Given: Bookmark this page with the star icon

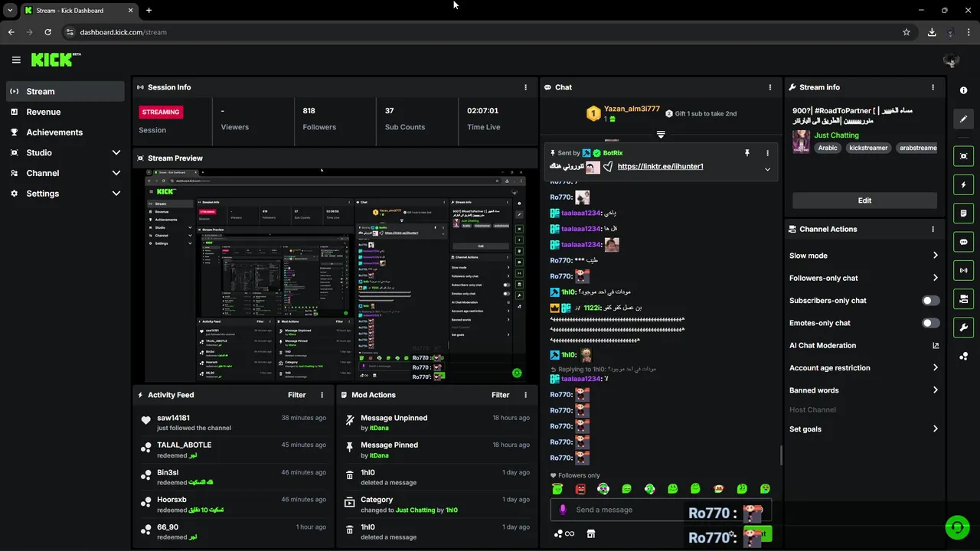Looking at the screenshot, I should 906,32.
